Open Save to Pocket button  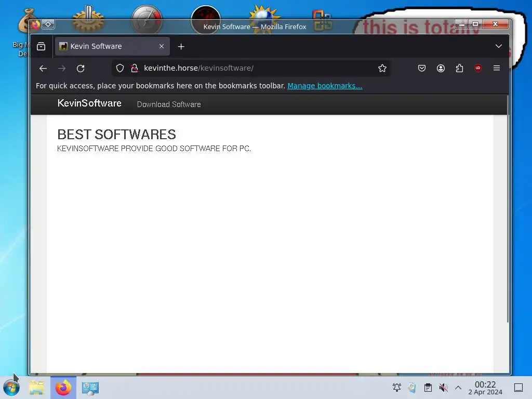click(422, 68)
